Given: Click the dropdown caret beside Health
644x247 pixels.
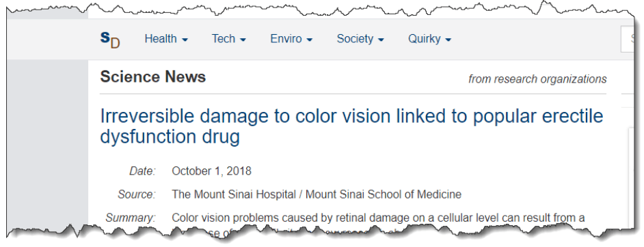Looking at the screenshot, I should (x=185, y=40).
